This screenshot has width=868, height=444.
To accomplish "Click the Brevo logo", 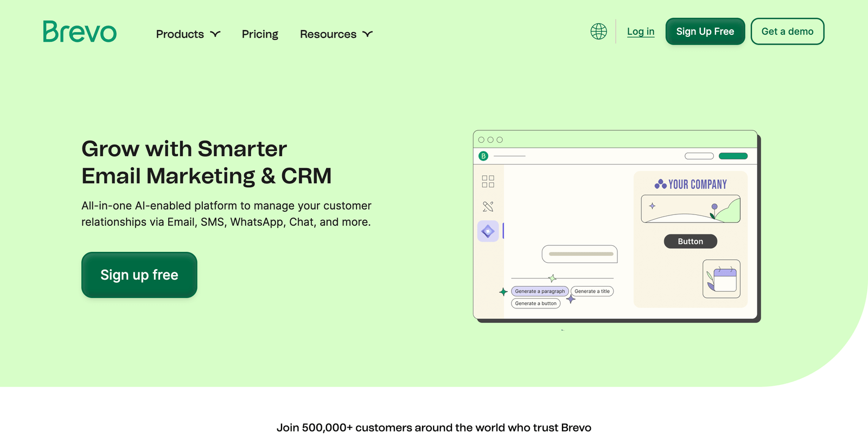I will 80,31.
